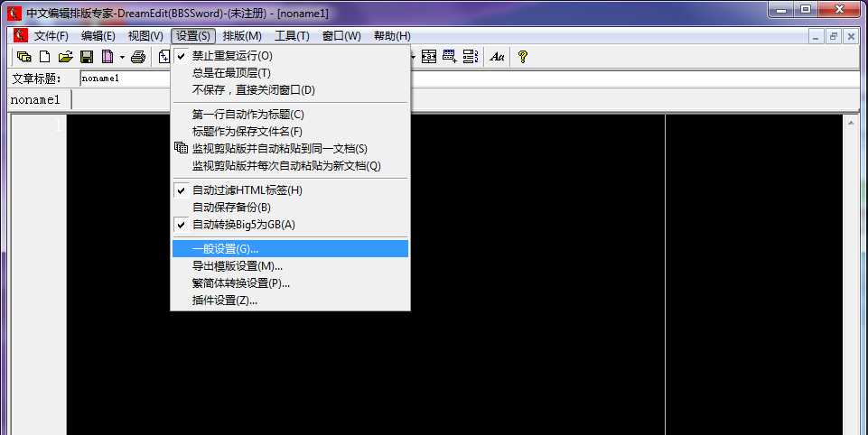Click the open file folder icon

[65, 57]
